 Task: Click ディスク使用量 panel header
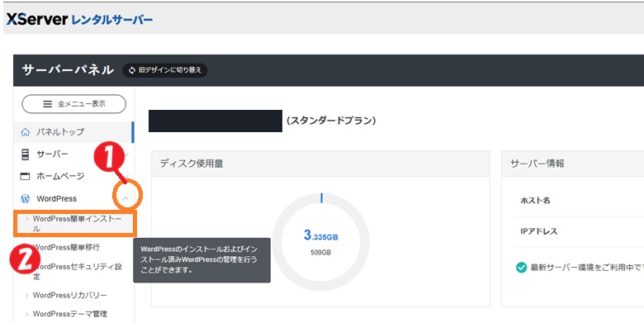pyautogui.click(x=321, y=164)
